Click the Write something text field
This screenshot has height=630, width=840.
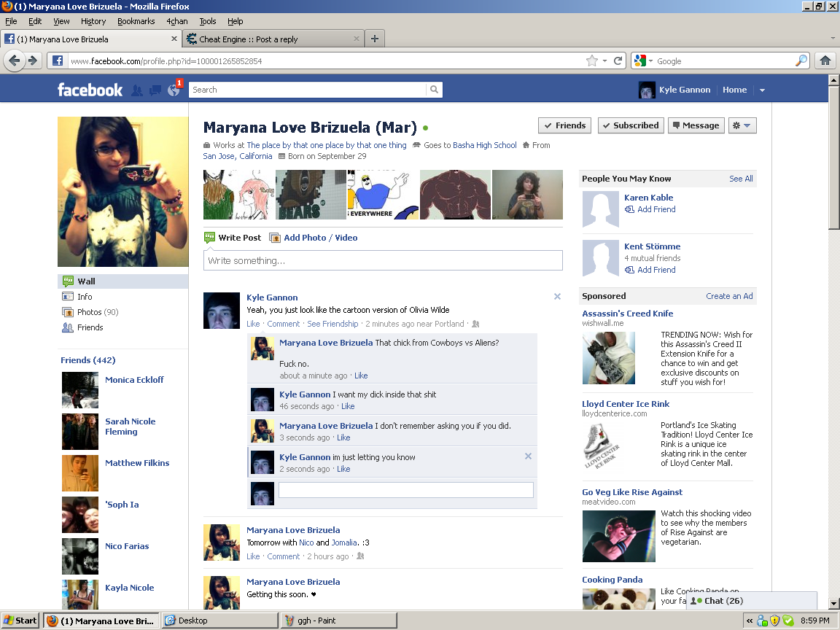(383, 260)
